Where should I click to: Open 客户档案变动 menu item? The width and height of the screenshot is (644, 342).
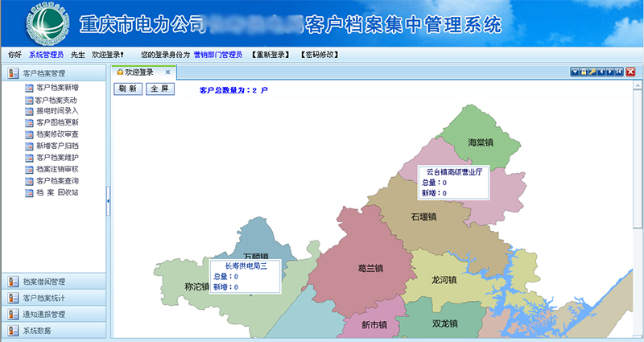56,100
